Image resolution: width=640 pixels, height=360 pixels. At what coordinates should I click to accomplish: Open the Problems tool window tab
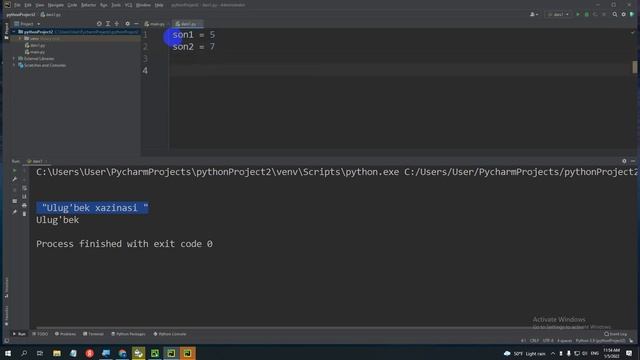point(65,334)
